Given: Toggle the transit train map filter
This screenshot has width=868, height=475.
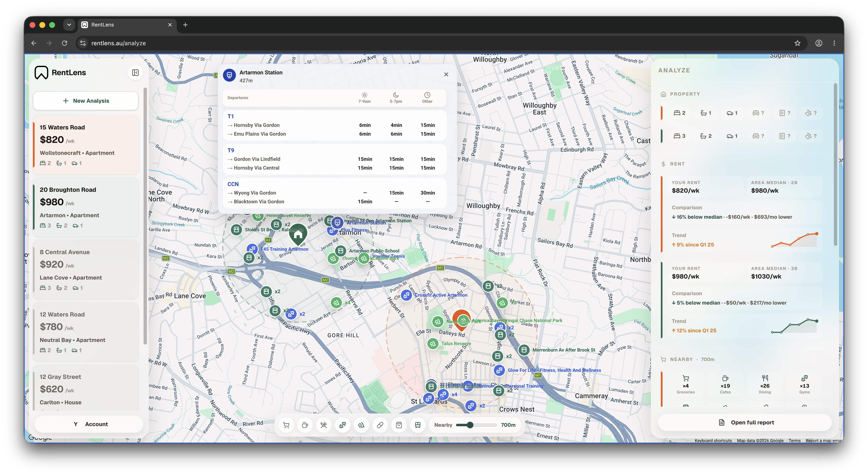Looking at the screenshot, I should (418, 425).
